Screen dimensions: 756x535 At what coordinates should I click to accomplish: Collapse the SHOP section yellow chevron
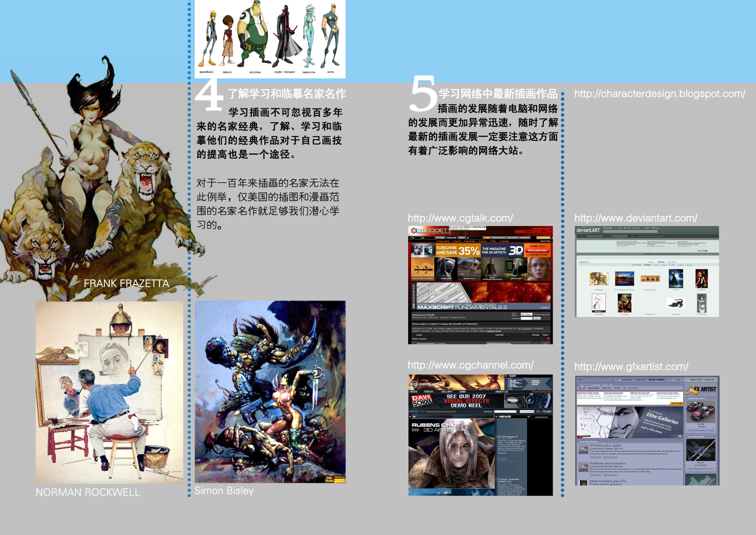(506, 376)
